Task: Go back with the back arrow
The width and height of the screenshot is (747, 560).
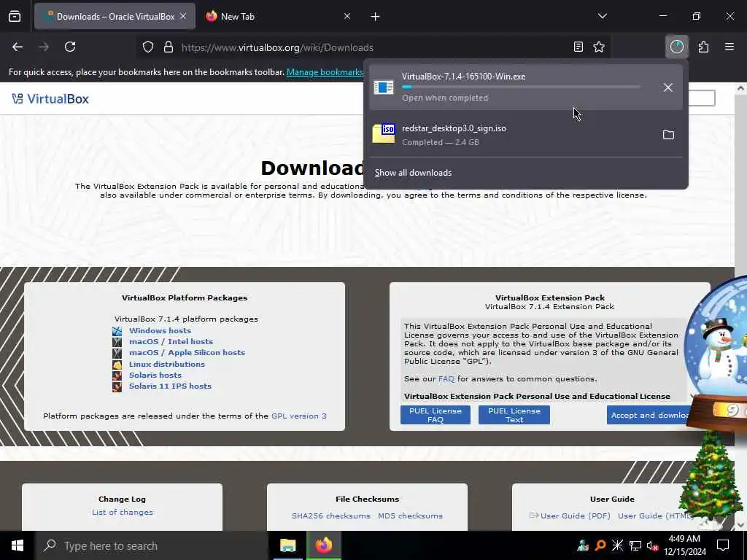Action: coord(18,47)
